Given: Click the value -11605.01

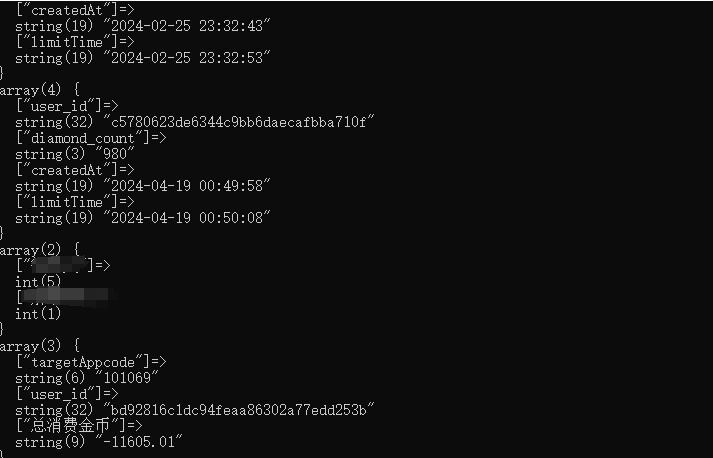Looking at the screenshot, I should pyautogui.click(x=139, y=442).
